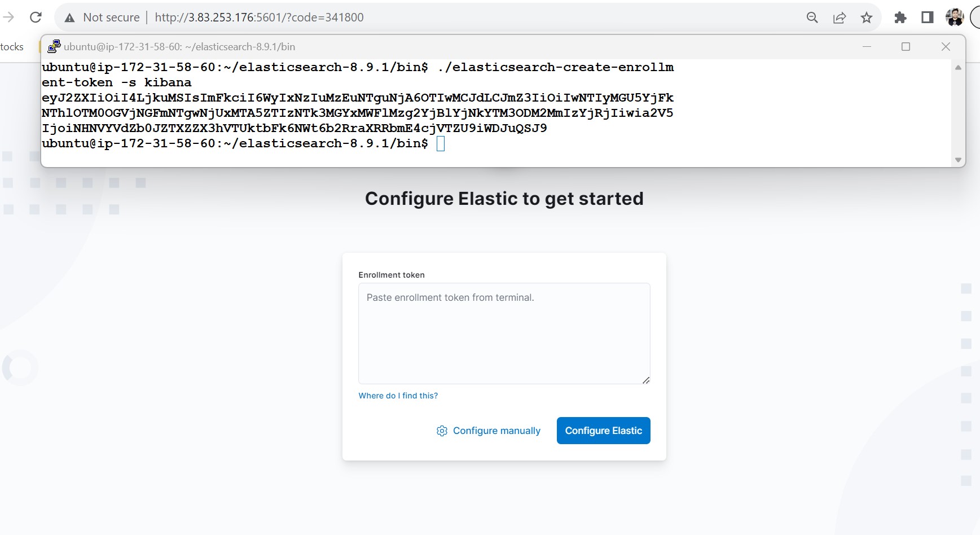980x535 pixels.
Task: Click the Not secure warning icon
Action: pos(70,18)
